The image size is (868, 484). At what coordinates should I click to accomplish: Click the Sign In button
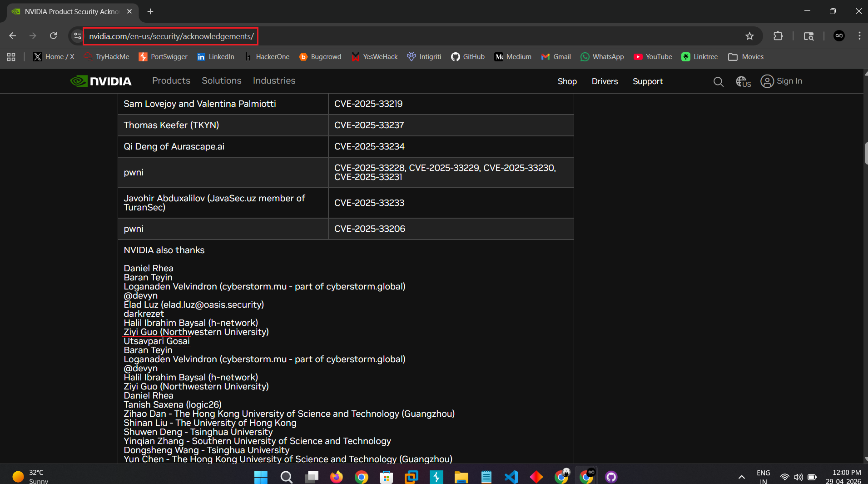pos(781,81)
